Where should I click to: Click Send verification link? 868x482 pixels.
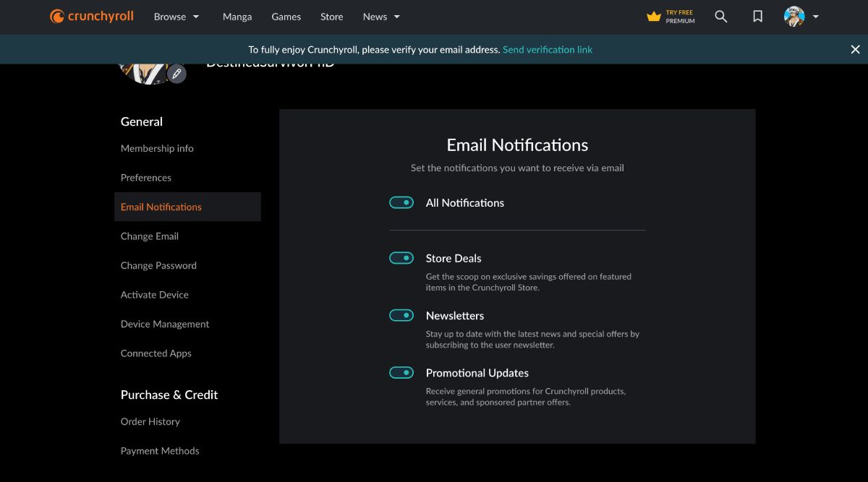coord(547,49)
